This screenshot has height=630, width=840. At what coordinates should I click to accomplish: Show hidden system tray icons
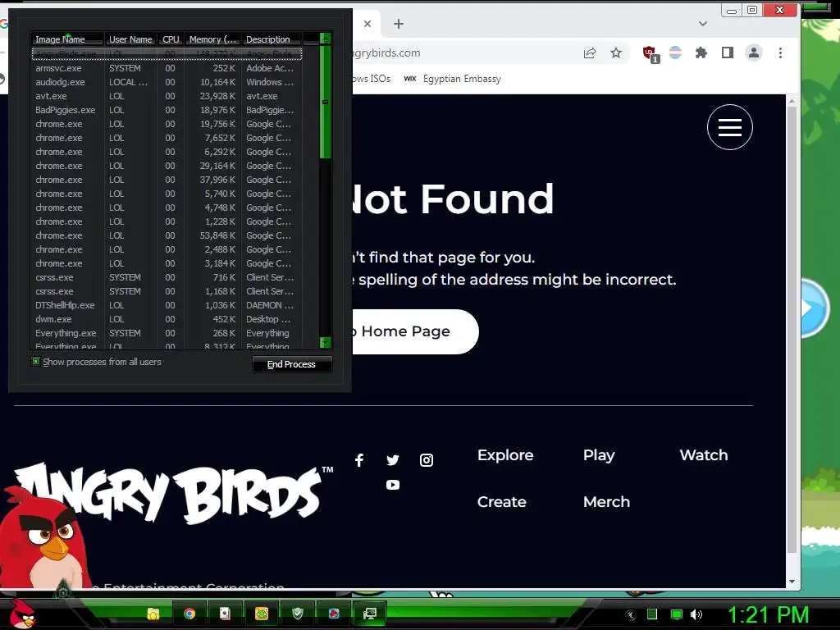click(x=631, y=615)
